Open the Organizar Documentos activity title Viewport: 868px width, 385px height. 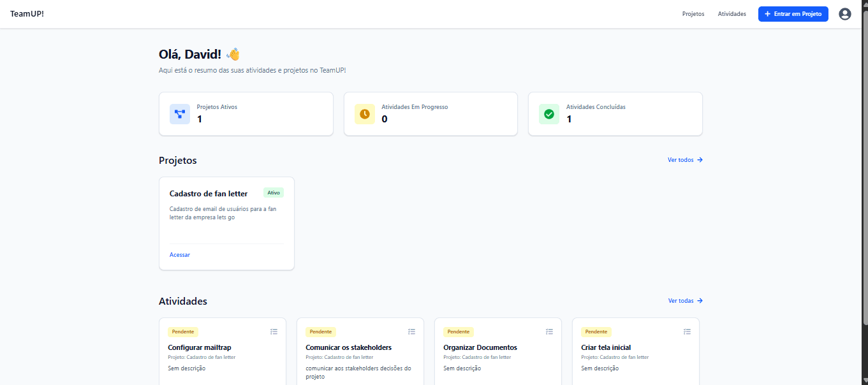click(480, 347)
